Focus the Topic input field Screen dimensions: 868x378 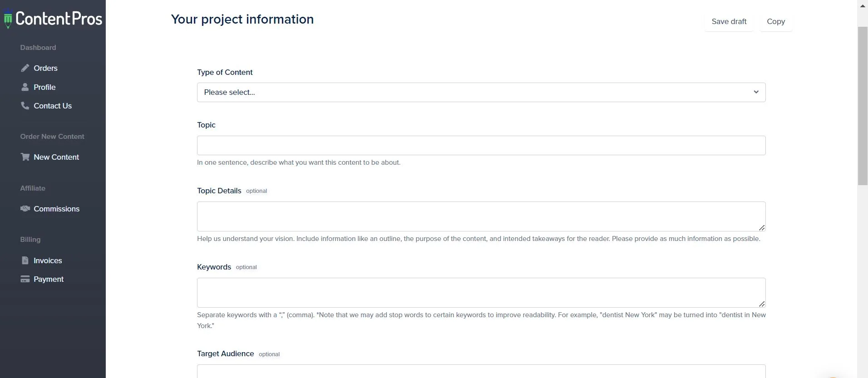(x=481, y=145)
